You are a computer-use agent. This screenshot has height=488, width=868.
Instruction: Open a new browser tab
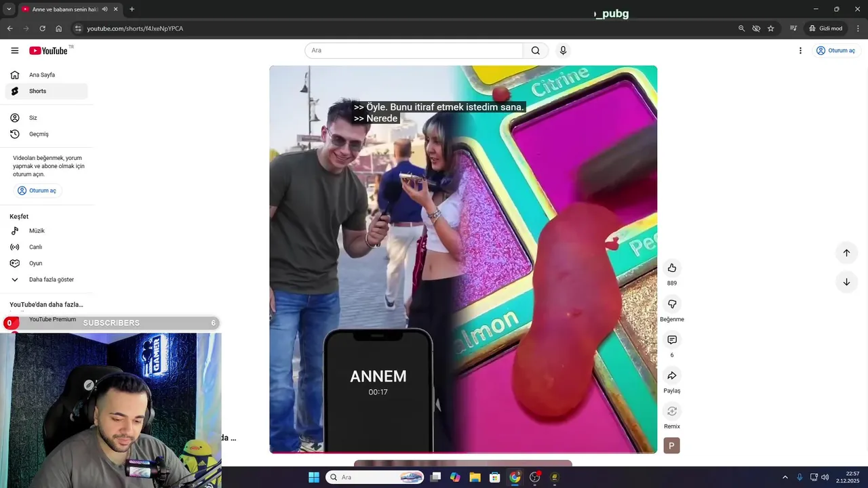tap(132, 9)
